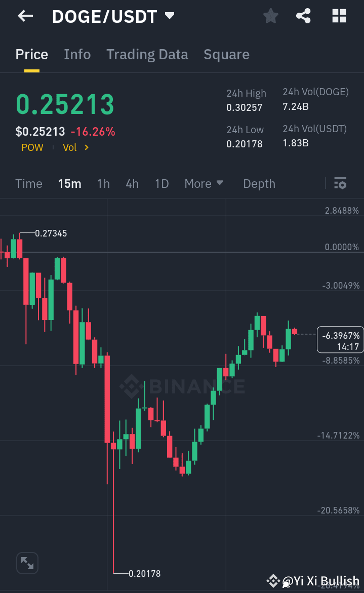The image size is (364, 593).
Task: Switch to the Trading Data tab
Action: 147,54
